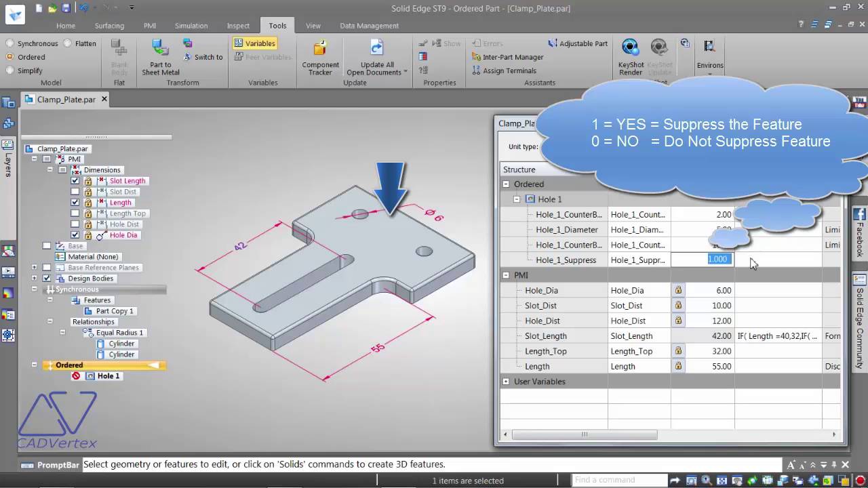Click the lock icon in Length_Top row
The image size is (868, 488).
678,351
